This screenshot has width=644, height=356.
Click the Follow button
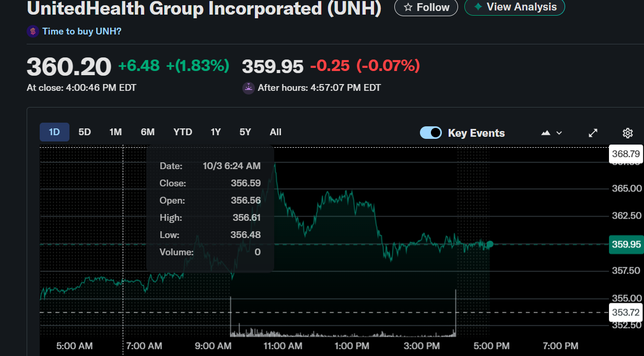coord(426,7)
